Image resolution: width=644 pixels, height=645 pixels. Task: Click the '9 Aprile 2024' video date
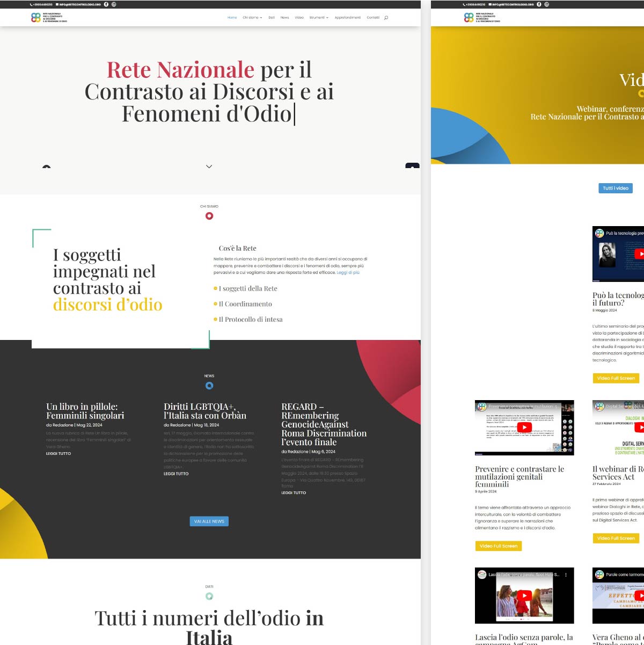click(x=486, y=491)
